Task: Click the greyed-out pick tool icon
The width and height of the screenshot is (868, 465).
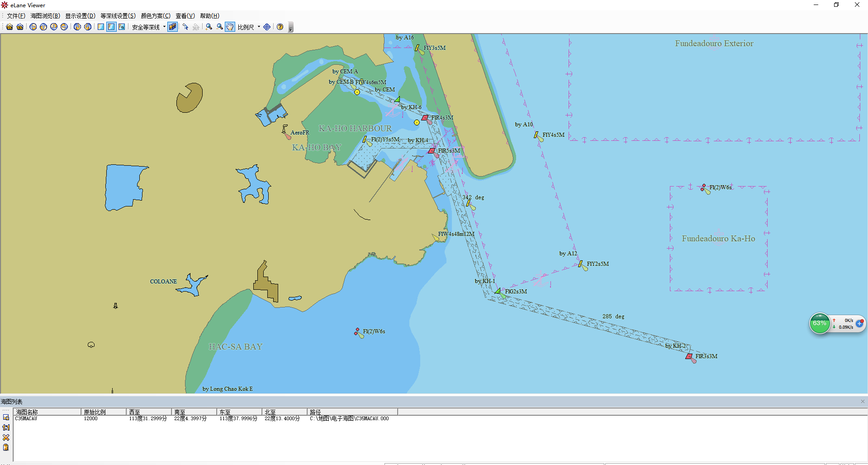Action: point(196,27)
